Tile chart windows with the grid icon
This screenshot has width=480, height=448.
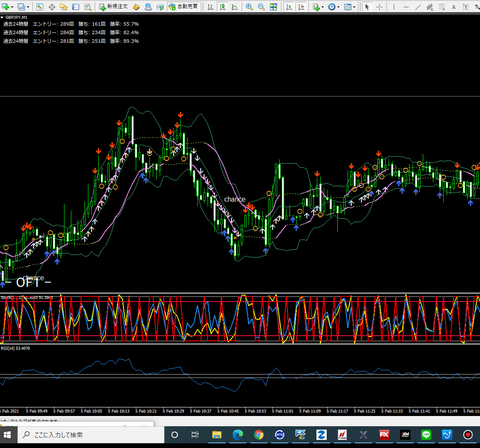pos(273,7)
